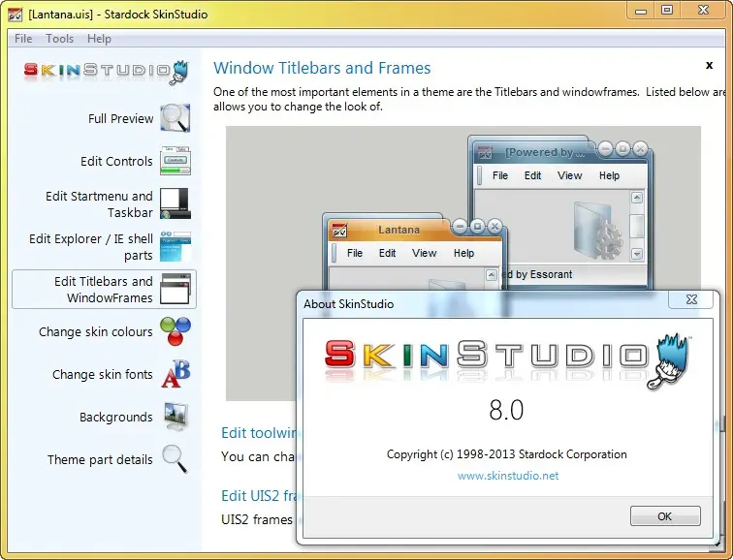Image resolution: width=733 pixels, height=560 pixels.
Task: Click the Theme part details magnifier icon
Action: tap(175, 459)
